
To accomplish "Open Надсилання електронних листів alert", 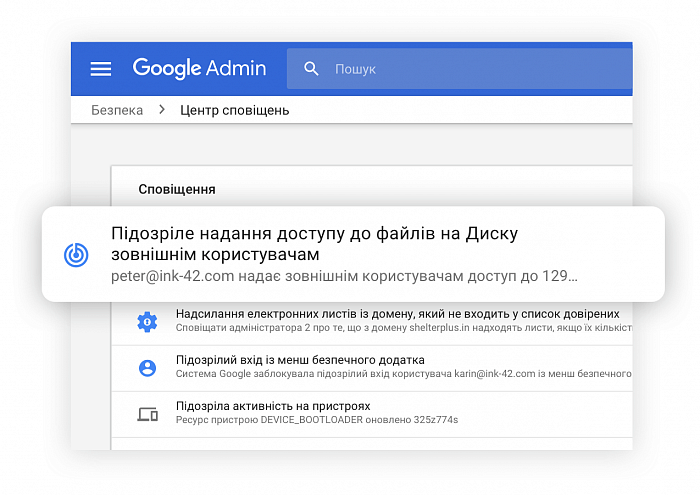I will (397, 314).
